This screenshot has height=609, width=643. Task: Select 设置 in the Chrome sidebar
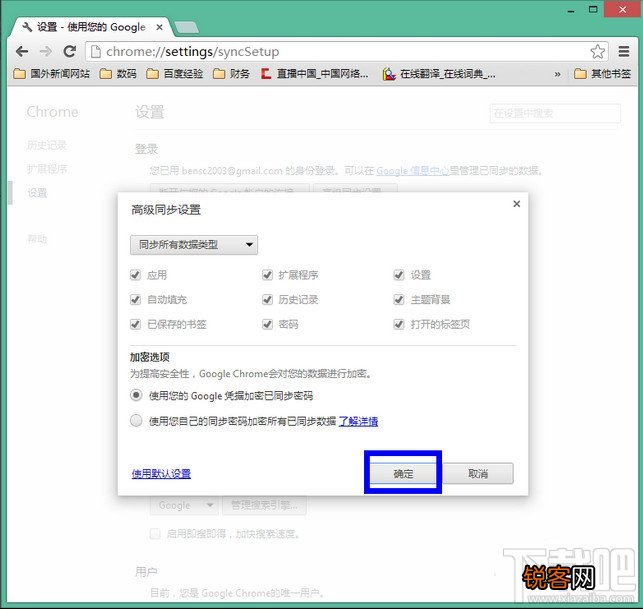click(37, 192)
